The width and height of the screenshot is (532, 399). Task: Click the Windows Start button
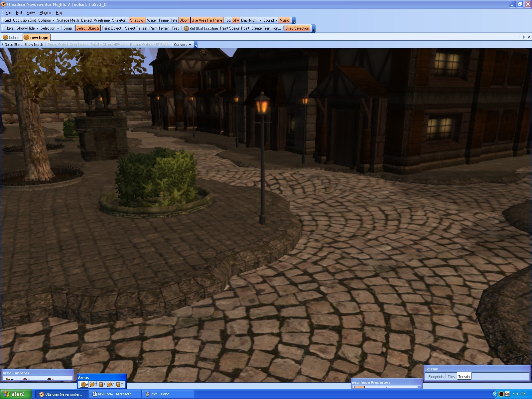[16, 394]
